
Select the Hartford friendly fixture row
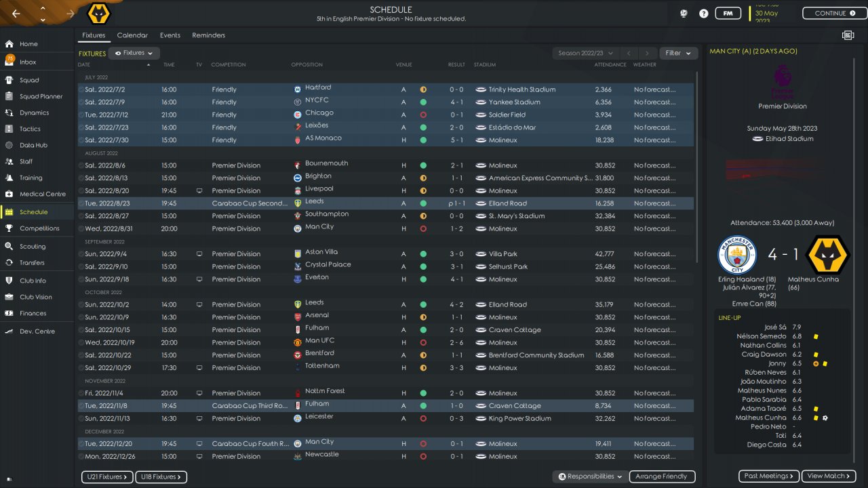point(386,89)
